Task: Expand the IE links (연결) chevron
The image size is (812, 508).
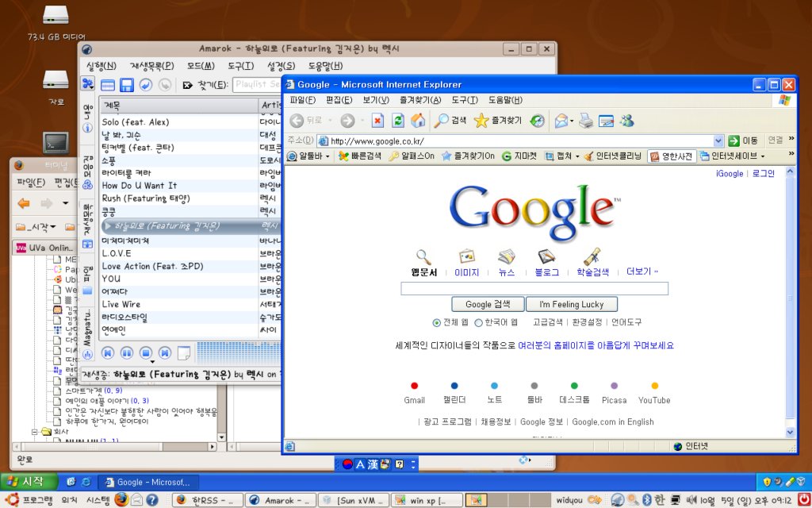Action: (791, 139)
